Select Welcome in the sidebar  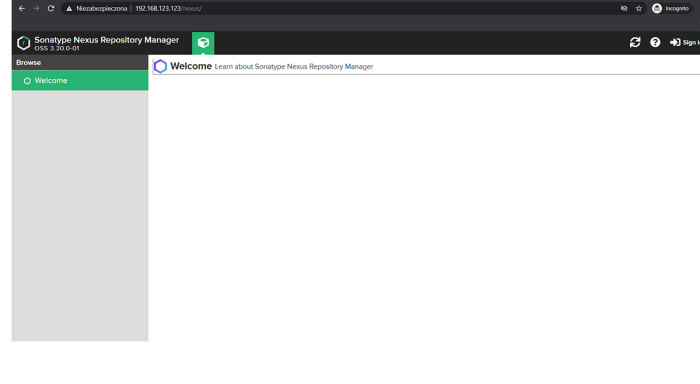[x=80, y=80]
